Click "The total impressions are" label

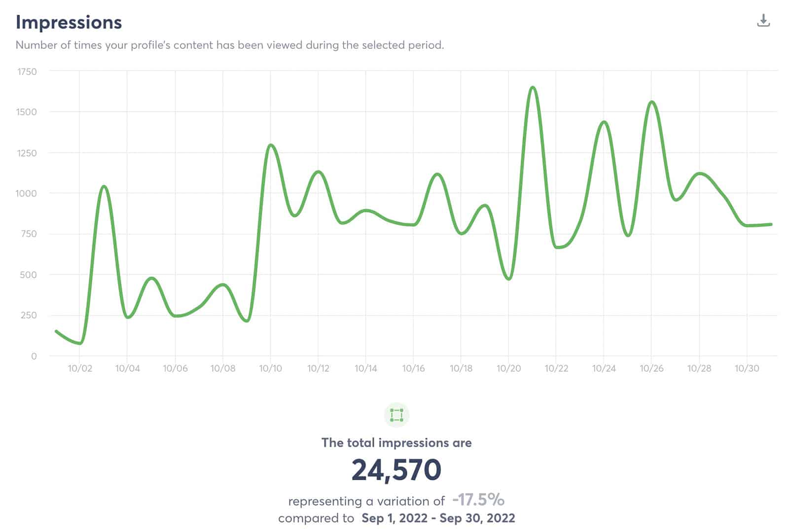point(396,443)
